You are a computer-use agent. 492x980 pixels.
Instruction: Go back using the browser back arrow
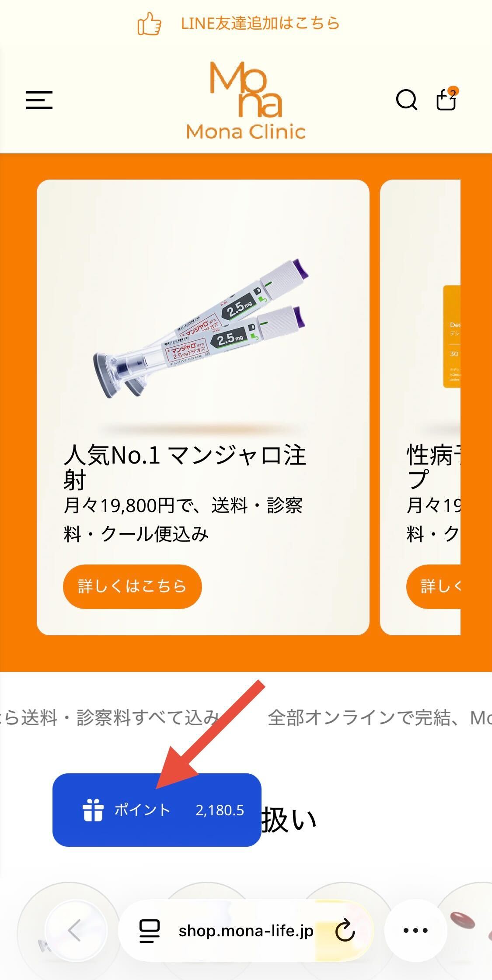(x=75, y=930)
